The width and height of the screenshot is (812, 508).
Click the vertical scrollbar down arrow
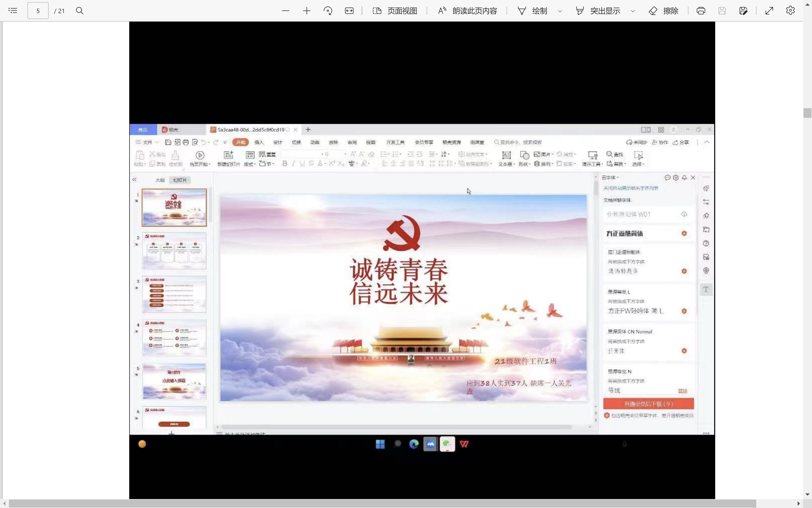click(x=807, y=494)
